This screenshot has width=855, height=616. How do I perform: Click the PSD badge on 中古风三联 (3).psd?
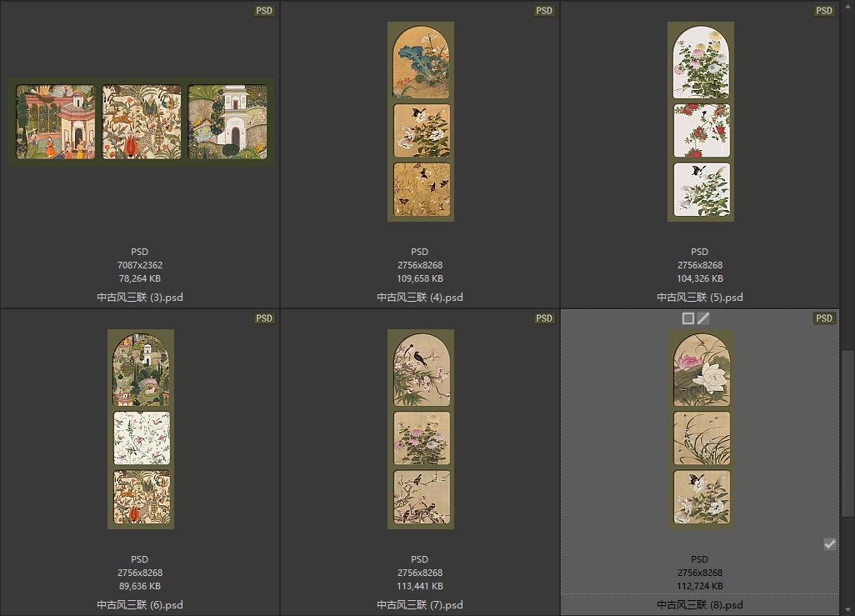[264, 11]
